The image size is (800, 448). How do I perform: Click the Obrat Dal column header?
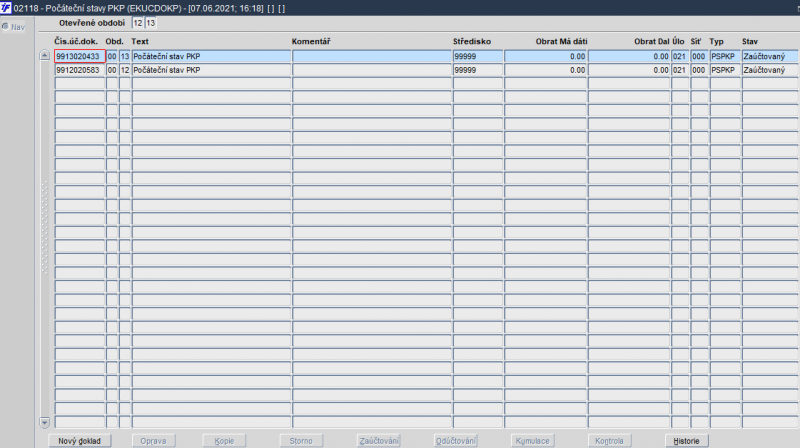tap(652, 41)
